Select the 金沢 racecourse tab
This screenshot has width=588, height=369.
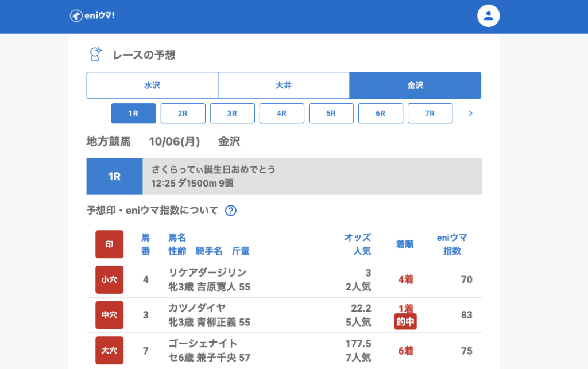click(415, 86)
